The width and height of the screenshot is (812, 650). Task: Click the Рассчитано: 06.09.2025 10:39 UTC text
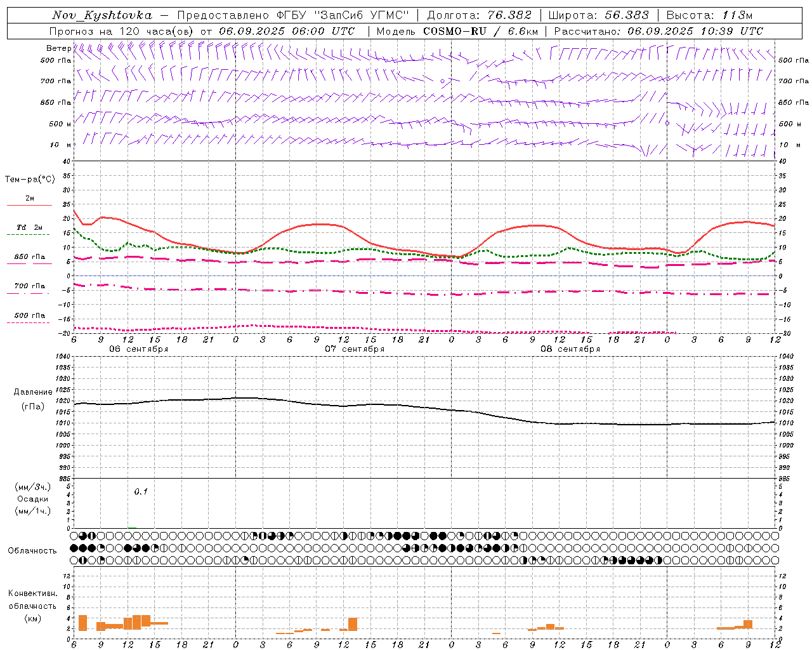click(x=658, y=31)
